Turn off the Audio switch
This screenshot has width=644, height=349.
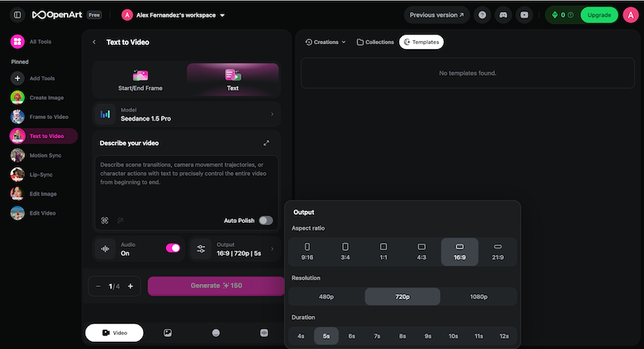[x=173, y=248]
